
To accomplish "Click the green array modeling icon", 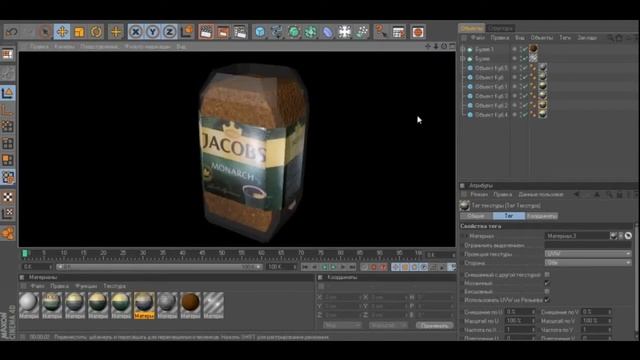I will click(311, 32).
